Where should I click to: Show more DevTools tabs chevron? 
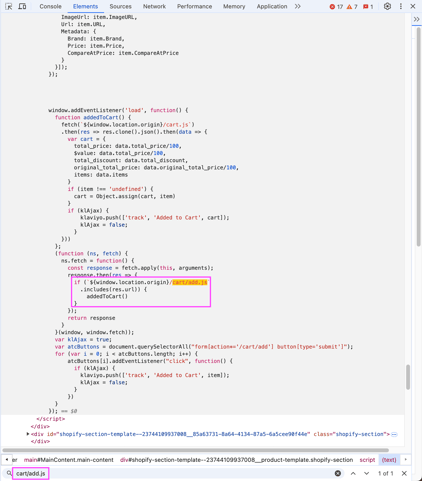[298, 6]
